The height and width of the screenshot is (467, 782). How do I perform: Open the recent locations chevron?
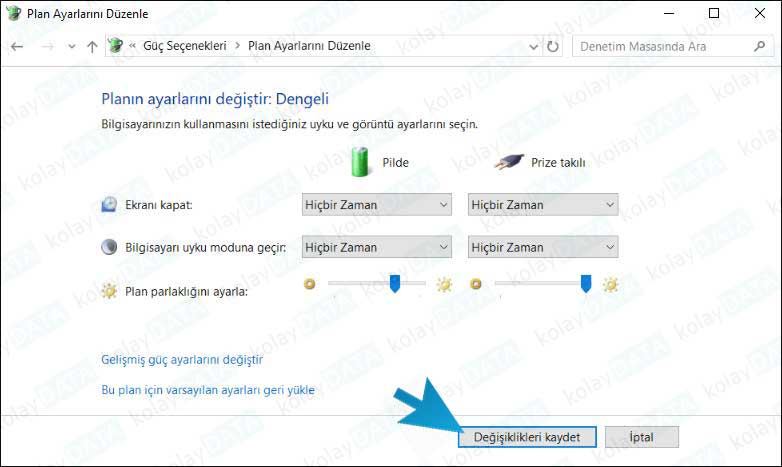click(71, 46)
